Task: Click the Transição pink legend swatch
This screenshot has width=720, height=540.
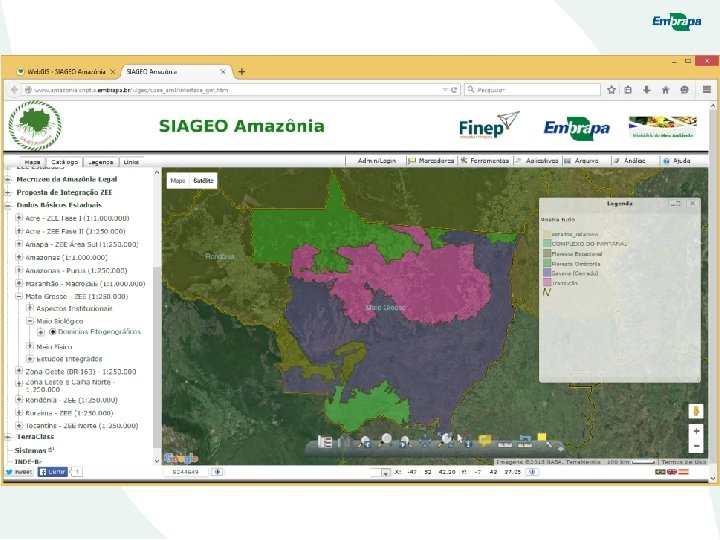Action: point(546,282)
